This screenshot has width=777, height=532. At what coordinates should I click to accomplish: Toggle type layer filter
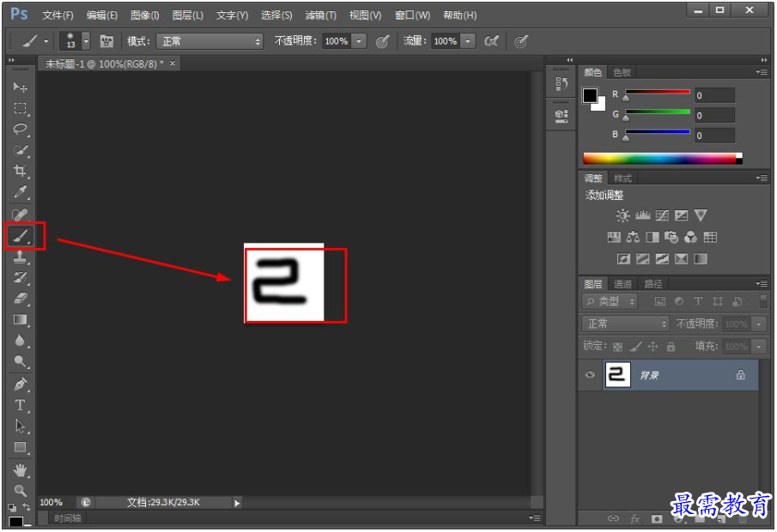click(698, 301)
